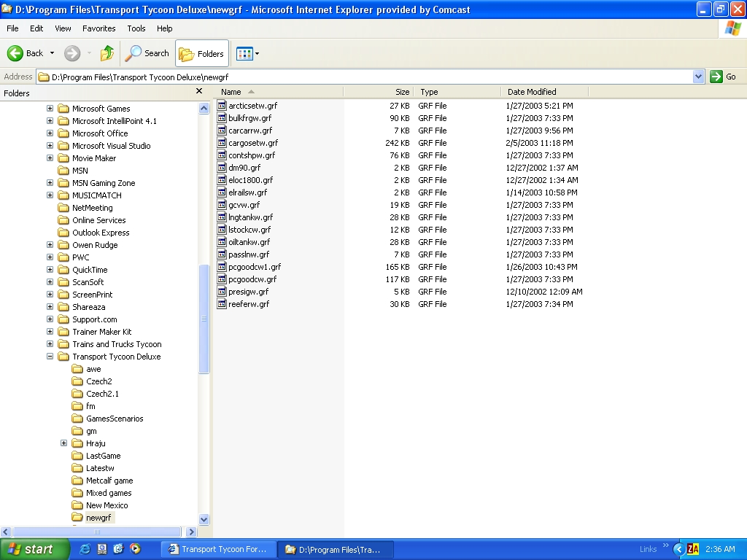
Task: Select the passlnw.grf file icon
Action: pos(222,254)
